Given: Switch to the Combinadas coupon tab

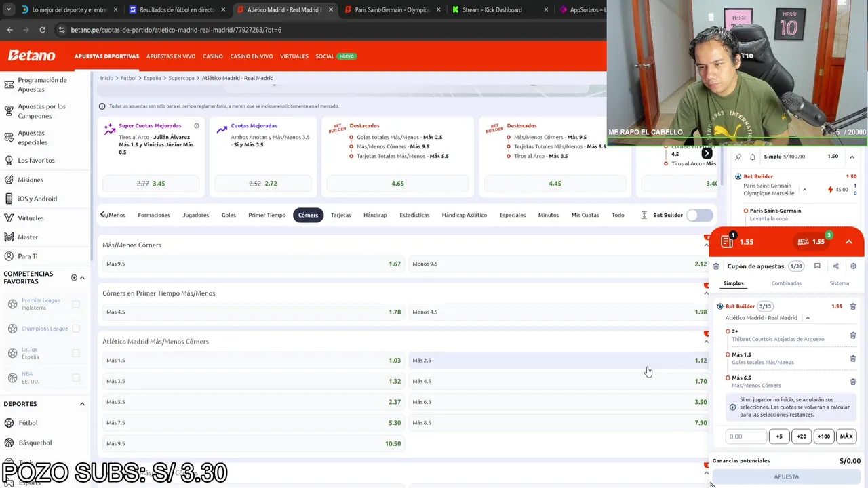Looking at the screenshot, I should (786, 283).
